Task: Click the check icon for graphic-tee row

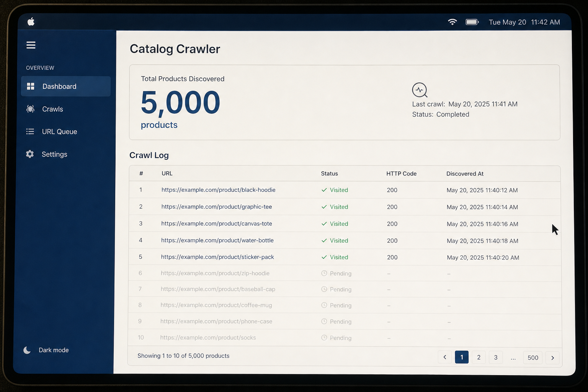Action: point(324,207)
